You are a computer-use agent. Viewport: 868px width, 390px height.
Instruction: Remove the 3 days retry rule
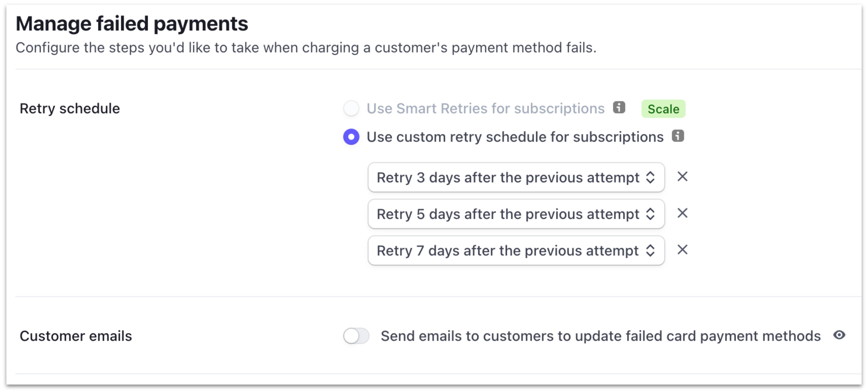(x=682, y=177)
